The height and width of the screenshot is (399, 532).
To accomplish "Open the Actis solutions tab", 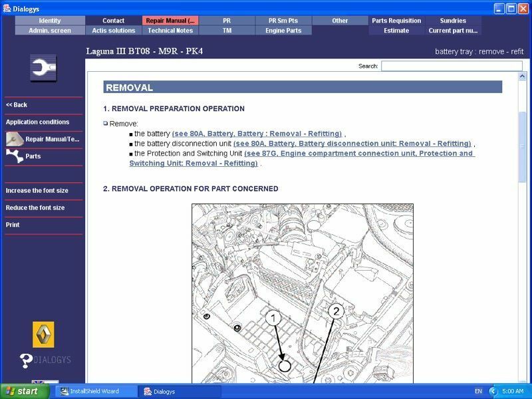I will (x=113, y=31).
